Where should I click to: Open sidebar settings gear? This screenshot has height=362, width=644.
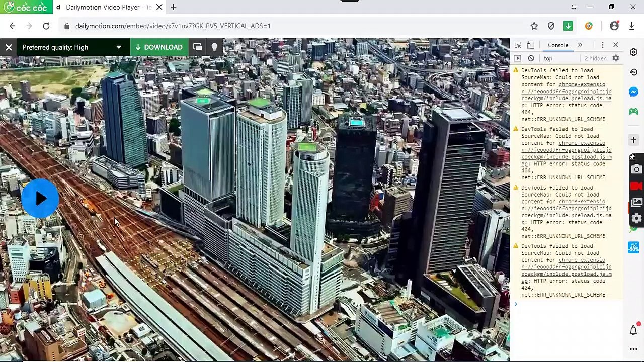pyautogui.click(x=633, y=53)
